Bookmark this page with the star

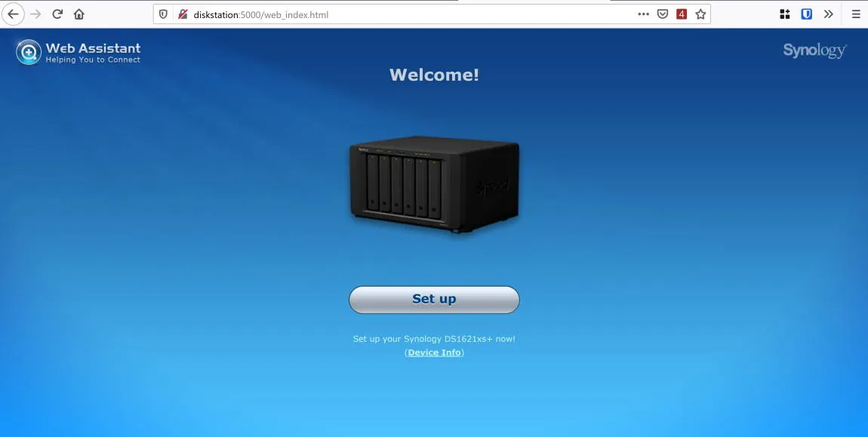700,14
